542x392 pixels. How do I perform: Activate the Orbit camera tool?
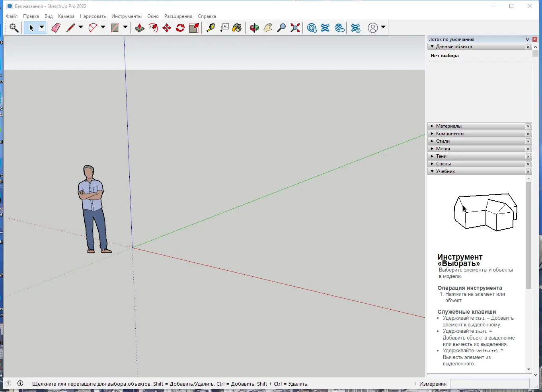point(254,28)
